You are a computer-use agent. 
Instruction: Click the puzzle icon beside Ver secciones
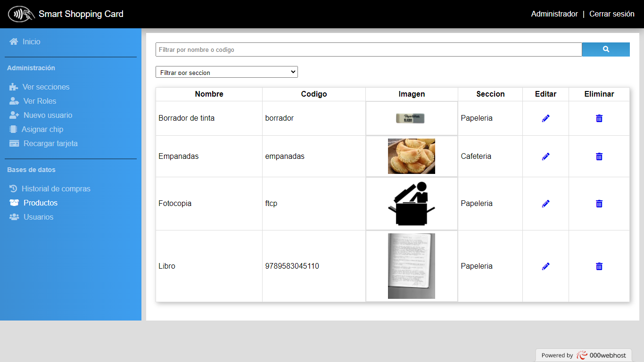pyautogui.click(x=14, y=87)
